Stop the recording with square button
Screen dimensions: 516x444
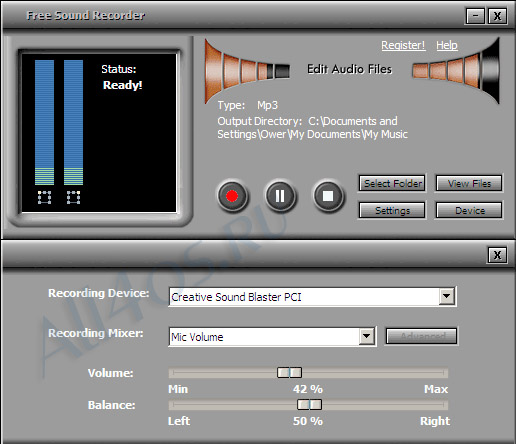click(328, 196)
